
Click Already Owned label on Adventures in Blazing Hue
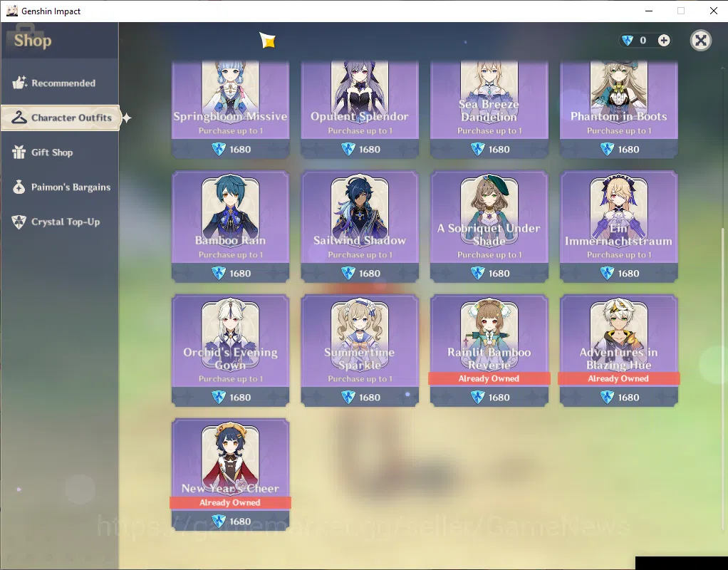pyautogui.click(x=618, y=378)
